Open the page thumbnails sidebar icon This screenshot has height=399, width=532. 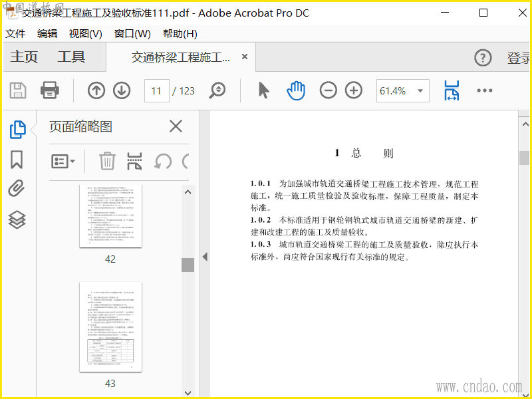coord(17,130)
